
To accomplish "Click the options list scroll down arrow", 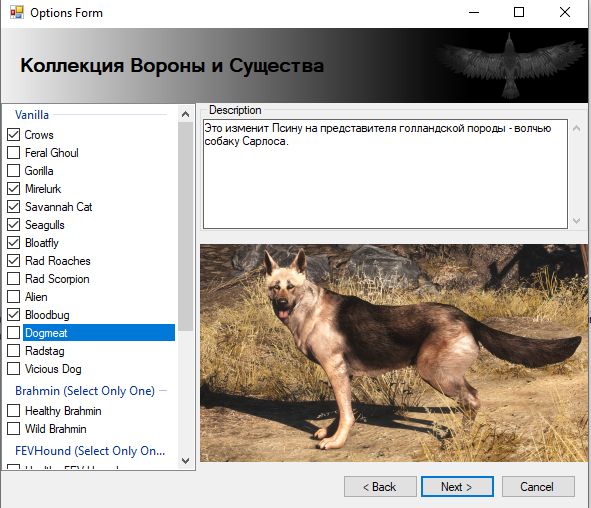I will (185, 461).
